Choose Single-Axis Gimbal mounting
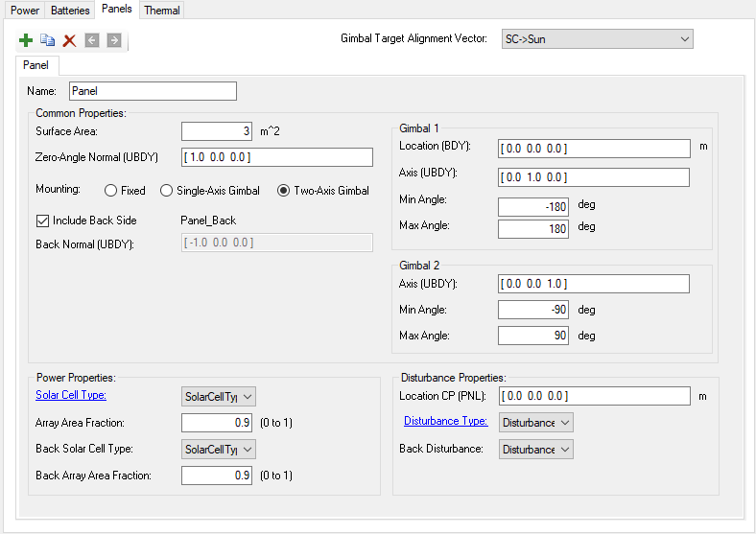The height and width of the screenshot is (534, 756). coord(166,191)
